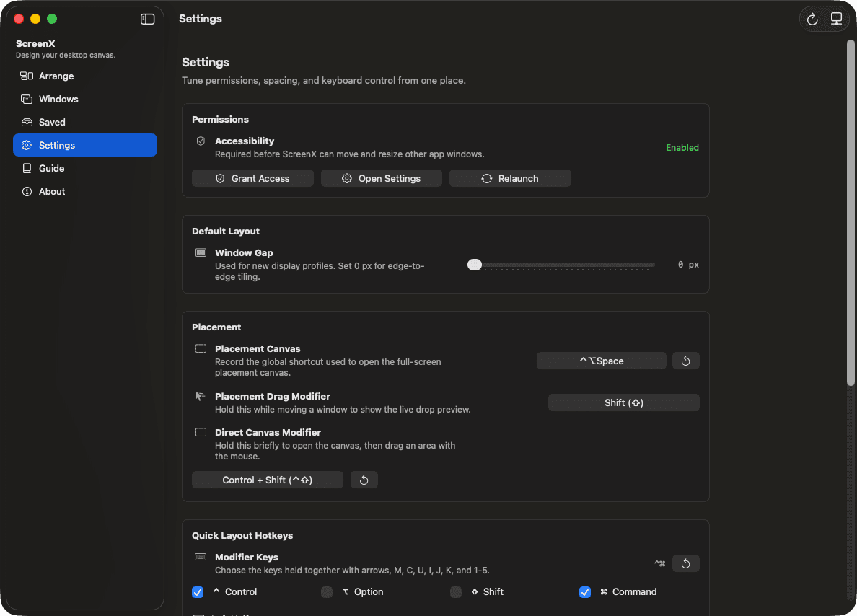Click the ^⌘ modifier summary text

click(659, 563)
